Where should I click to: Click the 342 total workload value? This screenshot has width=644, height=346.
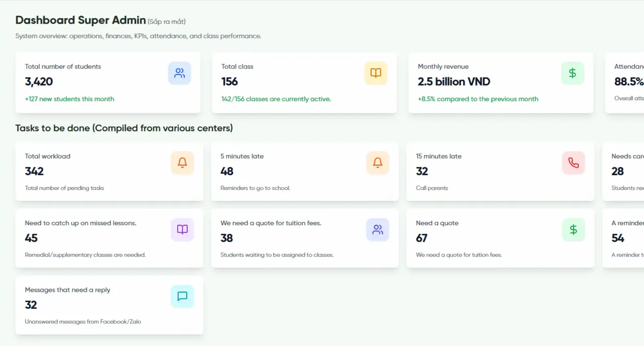click(x=34, y=171)
